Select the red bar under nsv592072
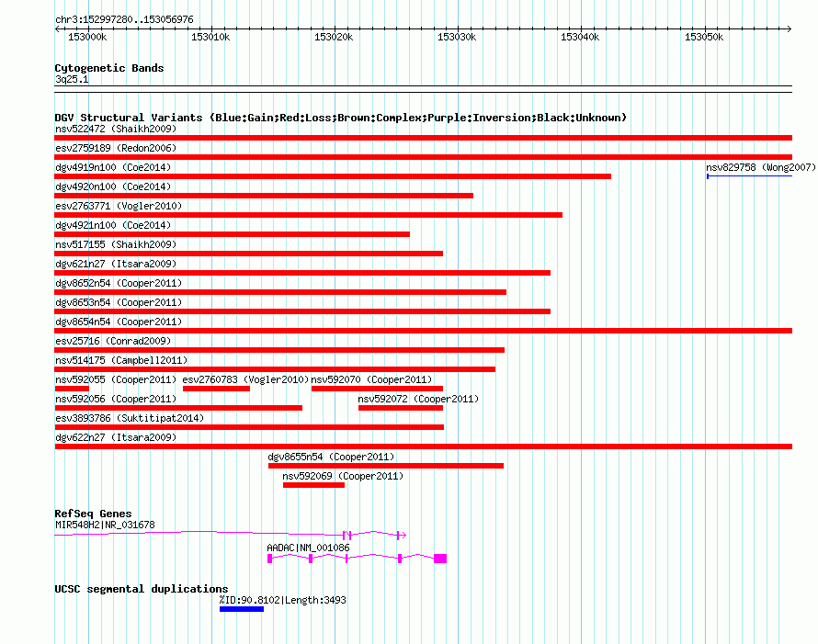The width and height of the screenshot is (818, 644). pyautogui.click(x=401, y=408)
